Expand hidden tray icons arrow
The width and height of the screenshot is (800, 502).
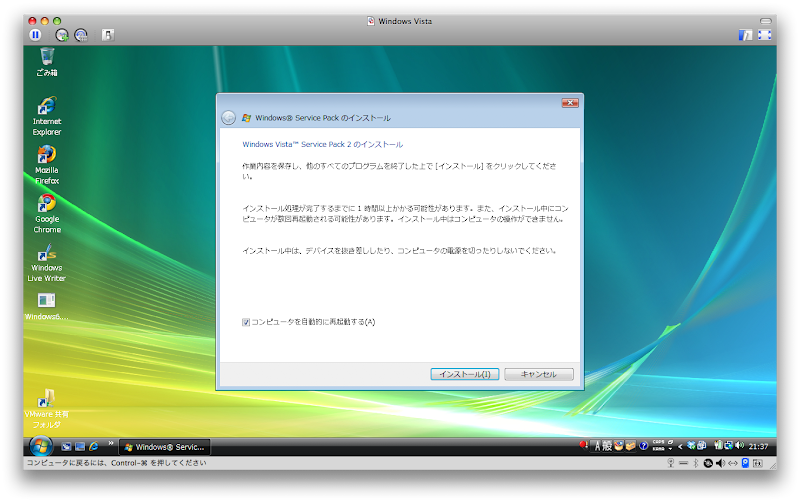point(680,446)
